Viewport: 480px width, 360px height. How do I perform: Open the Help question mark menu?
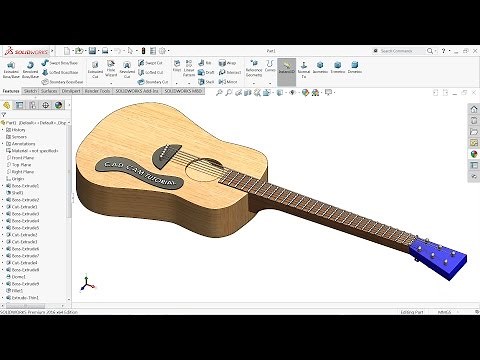pyautogui.click(x=443, y=51)
